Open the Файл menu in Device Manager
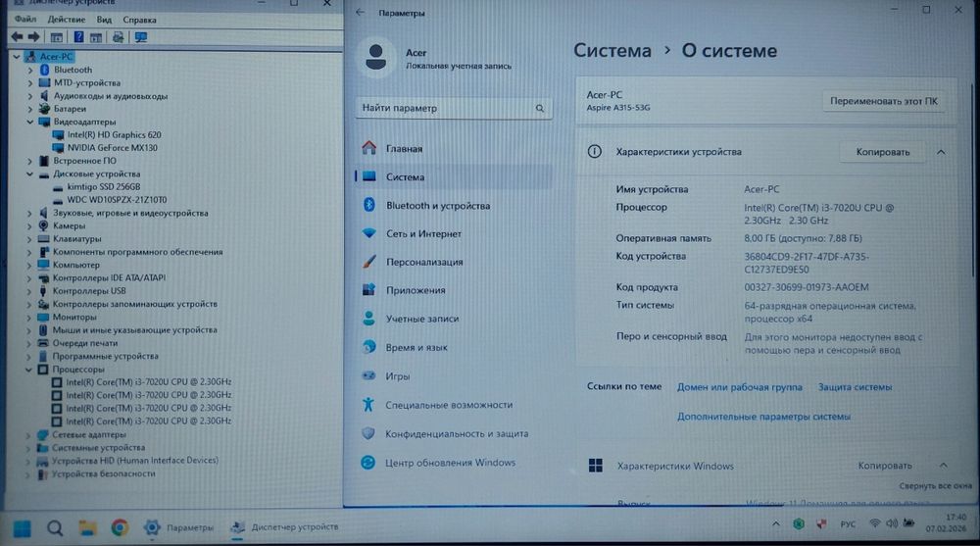Viewport: 980px width, 546px height. coord(25,20)
